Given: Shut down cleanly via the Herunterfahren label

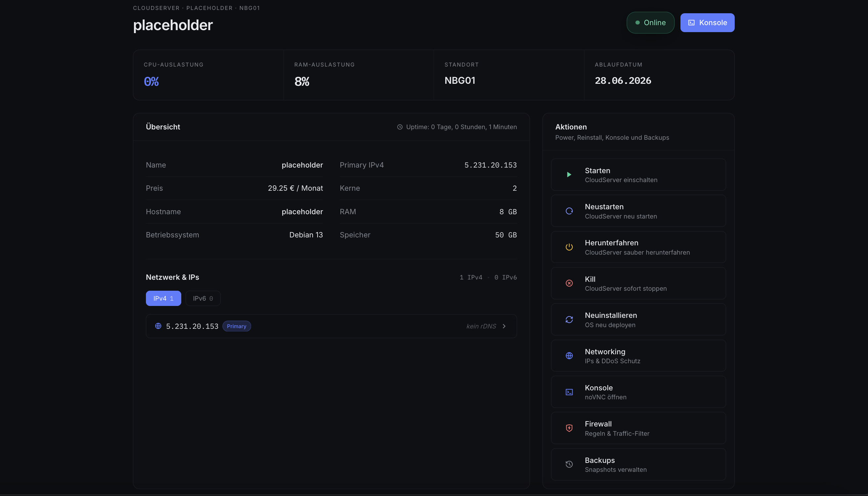Looking at the screenshot, I should coord(611,243).
